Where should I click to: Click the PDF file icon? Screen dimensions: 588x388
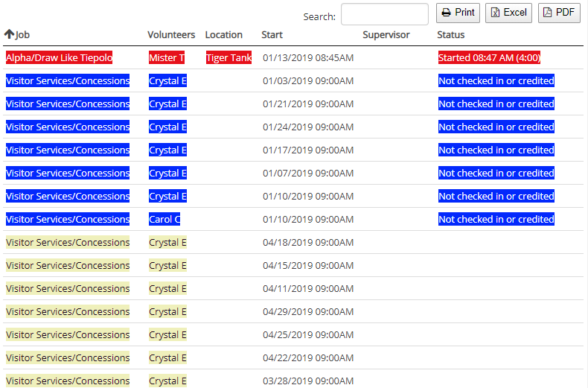click(x=548, y=13)
